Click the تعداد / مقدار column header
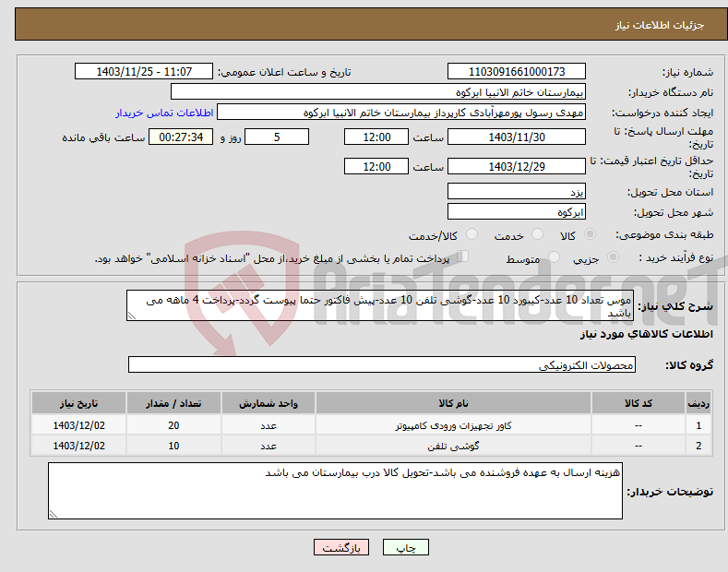 point(173,403)
